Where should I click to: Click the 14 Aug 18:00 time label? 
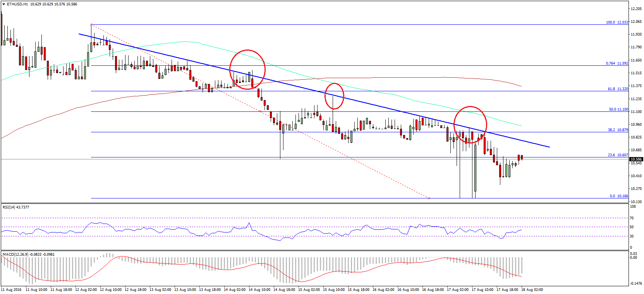(284, 290)
